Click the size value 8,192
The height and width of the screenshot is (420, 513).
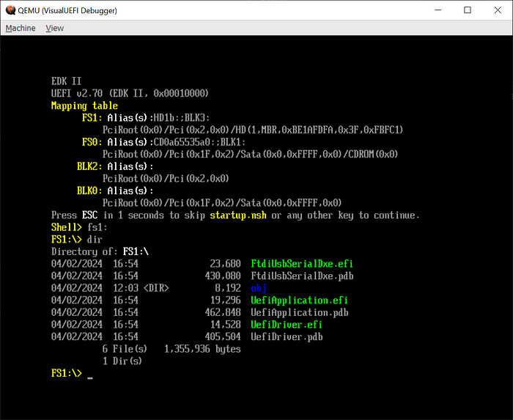point(228,288)
